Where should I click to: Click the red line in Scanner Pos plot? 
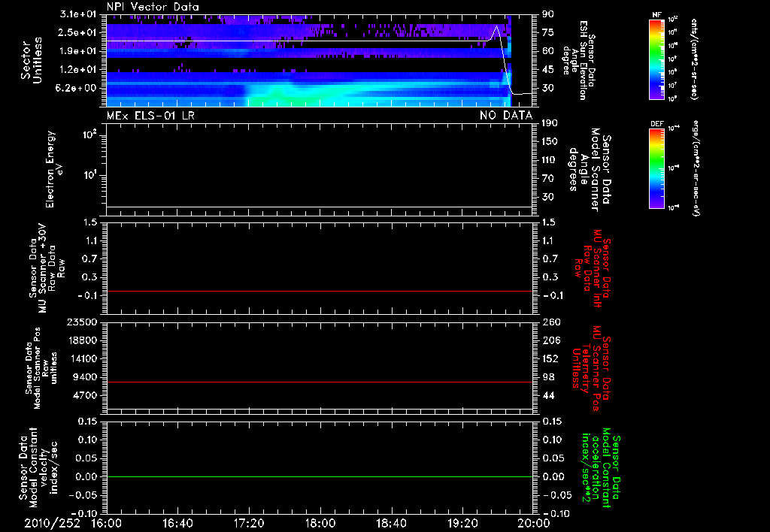(319, 382)
